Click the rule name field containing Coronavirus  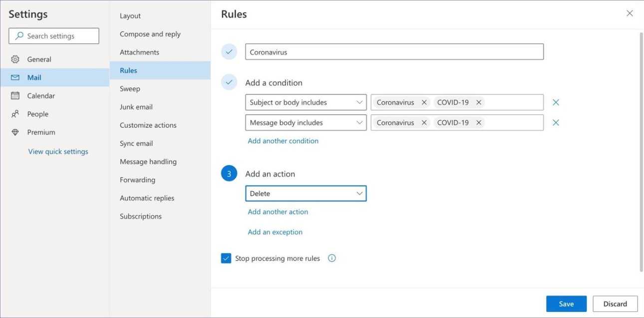click(394, 52)
